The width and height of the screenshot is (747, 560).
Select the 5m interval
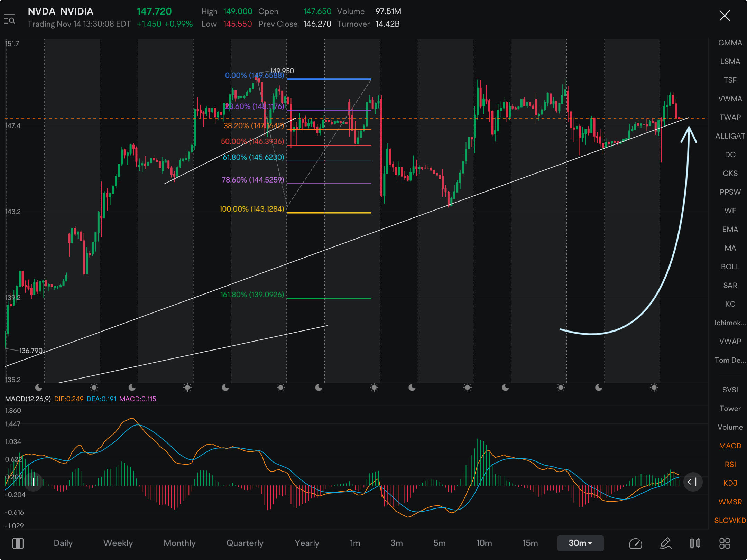pyautogui.click(x=439, y=543)
